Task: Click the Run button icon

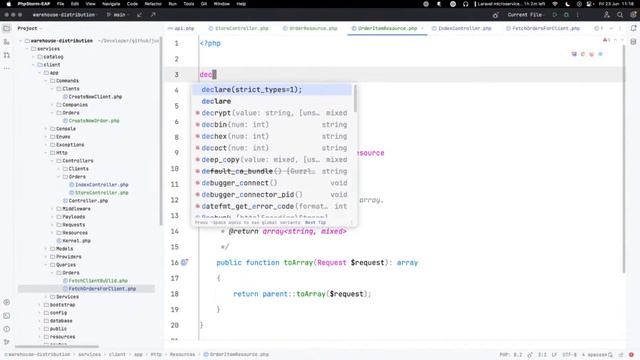Action: tap(554, 15)
